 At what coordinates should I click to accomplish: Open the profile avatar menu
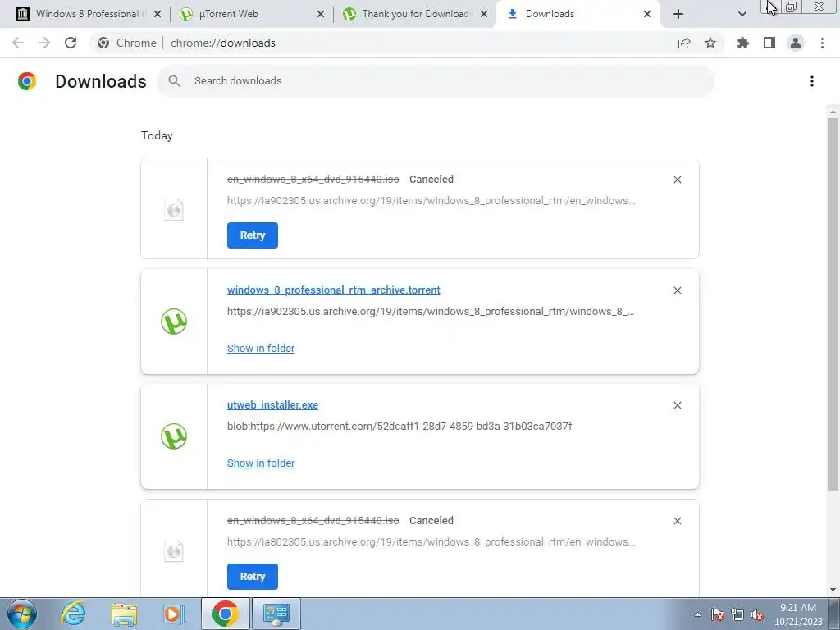pos(796,43)
